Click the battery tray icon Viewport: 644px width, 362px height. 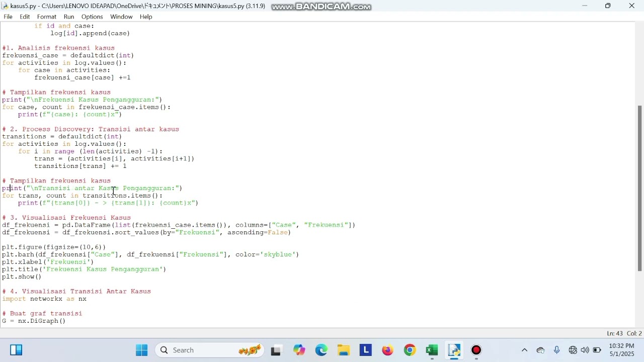click(597, 350)
